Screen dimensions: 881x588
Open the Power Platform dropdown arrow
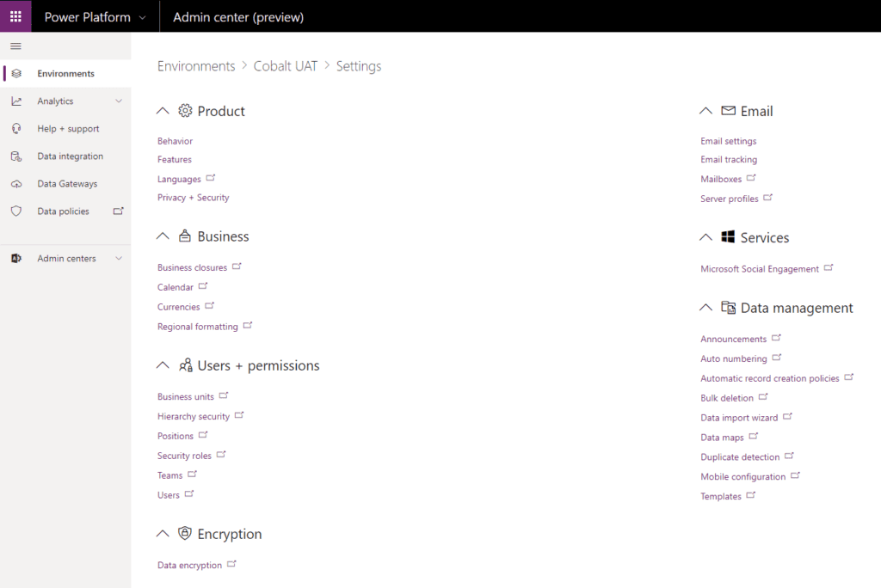(x=143, y=17)
